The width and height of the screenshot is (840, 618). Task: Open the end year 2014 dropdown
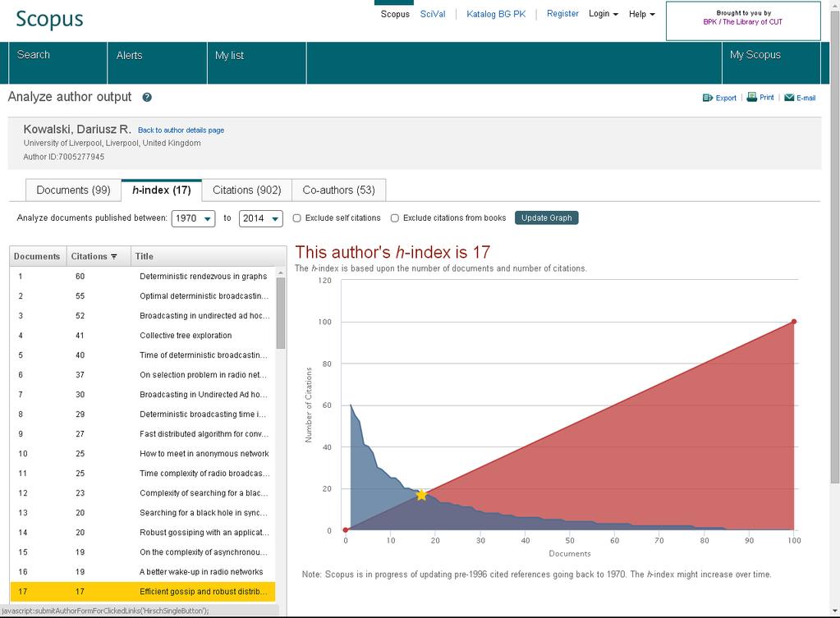(x=261, y=218)
